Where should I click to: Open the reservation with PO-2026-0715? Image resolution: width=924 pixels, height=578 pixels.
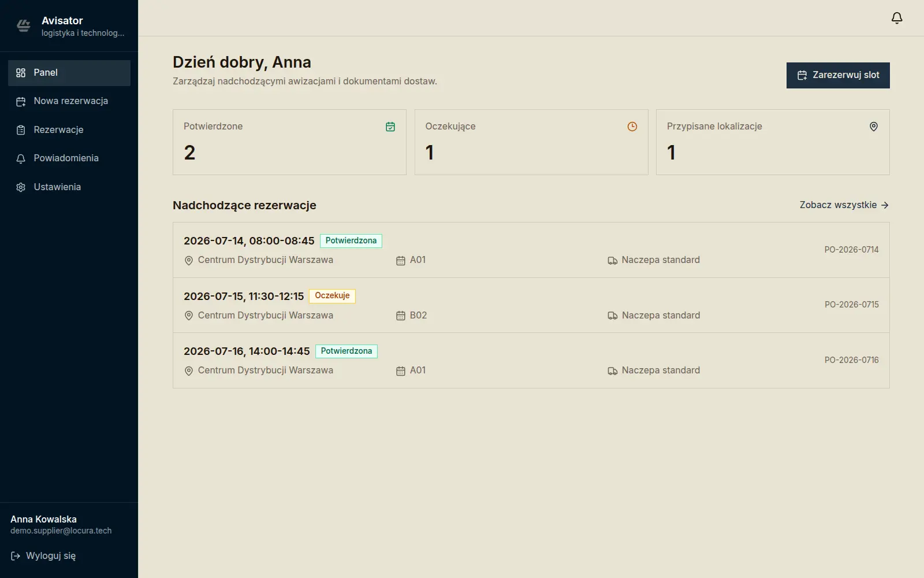(531, 305)
